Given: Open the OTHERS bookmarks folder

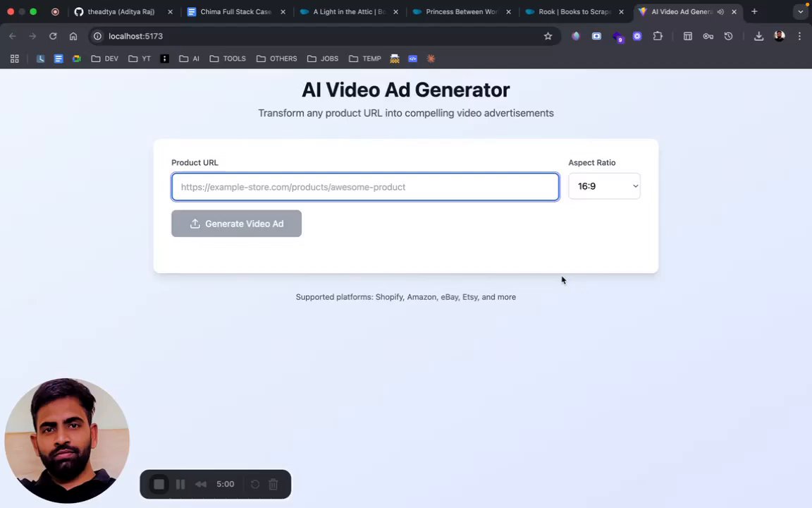Looking at the screenshot, I should (276, 59).
